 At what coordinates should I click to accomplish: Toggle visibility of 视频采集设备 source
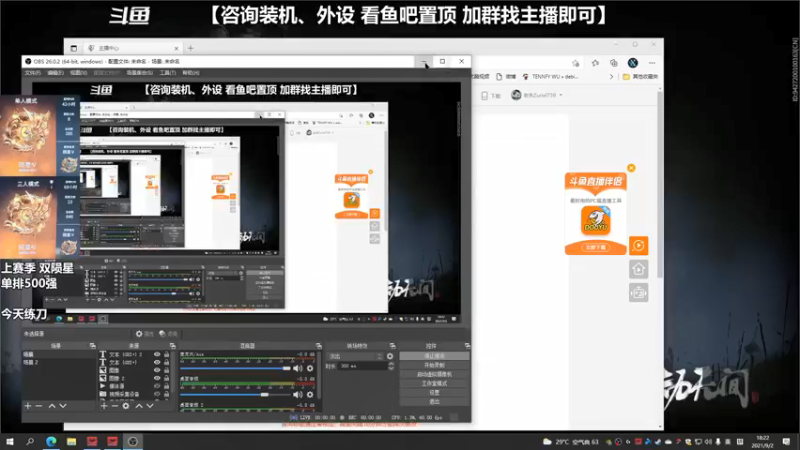157,394
